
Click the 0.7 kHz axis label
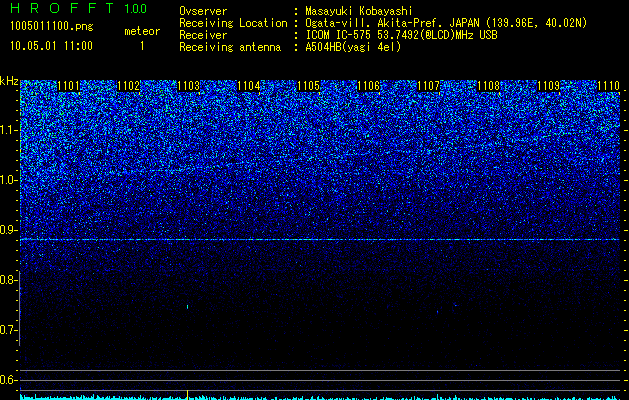point(8,330)
